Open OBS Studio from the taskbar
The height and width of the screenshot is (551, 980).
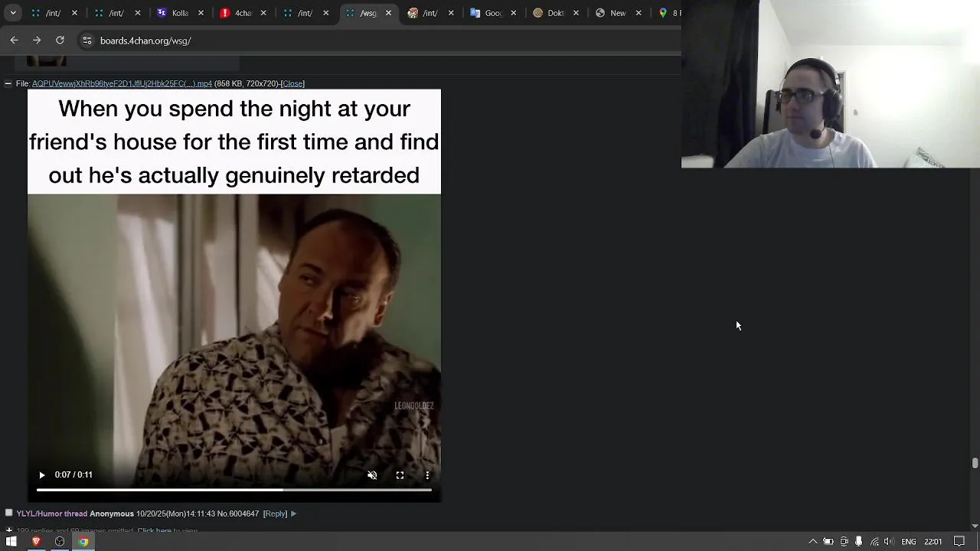(x=60, y=542)
